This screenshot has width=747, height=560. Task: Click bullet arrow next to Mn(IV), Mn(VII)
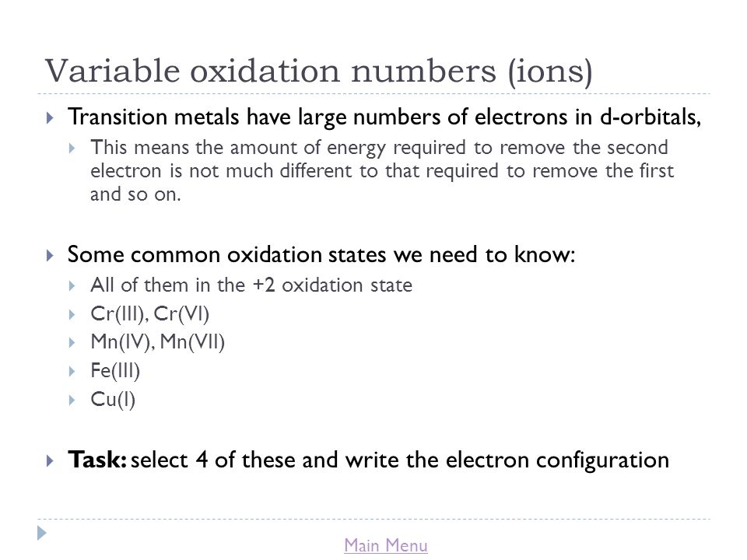[72, 342]
